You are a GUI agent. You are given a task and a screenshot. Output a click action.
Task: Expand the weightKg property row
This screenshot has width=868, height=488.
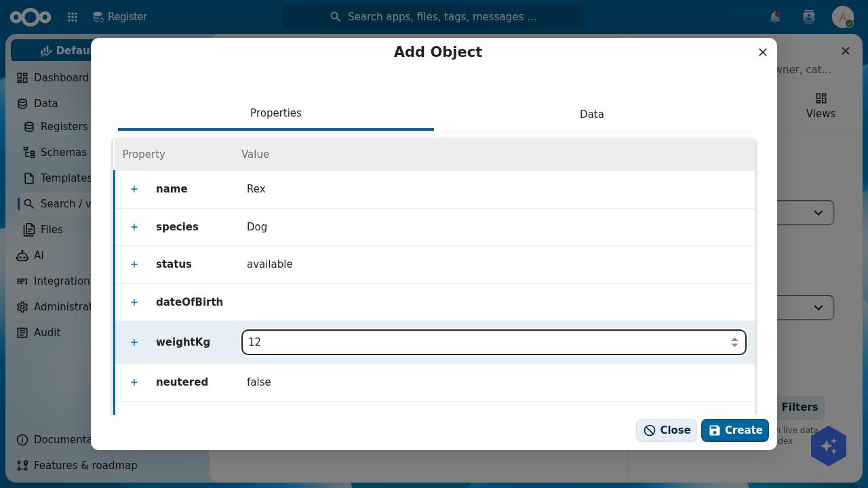point(134,342)
